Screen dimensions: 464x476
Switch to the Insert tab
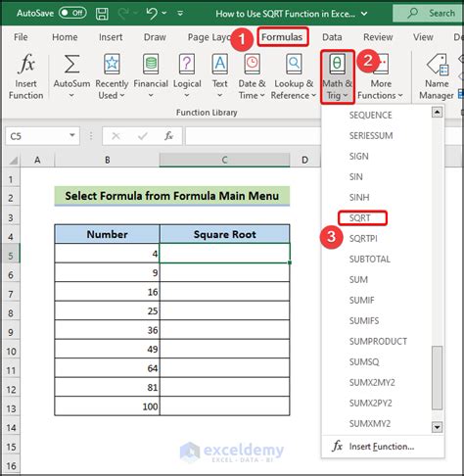tap(111, 37)
